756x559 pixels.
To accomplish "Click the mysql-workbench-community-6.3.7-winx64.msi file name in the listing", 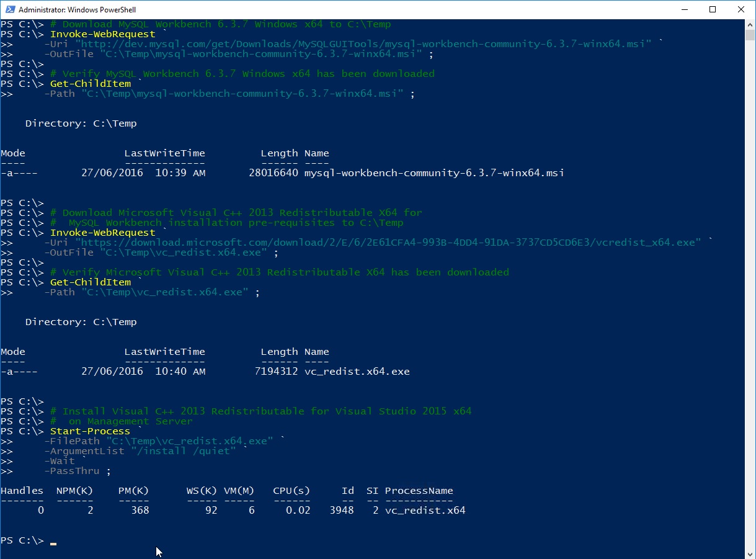I will coord(434,173).
